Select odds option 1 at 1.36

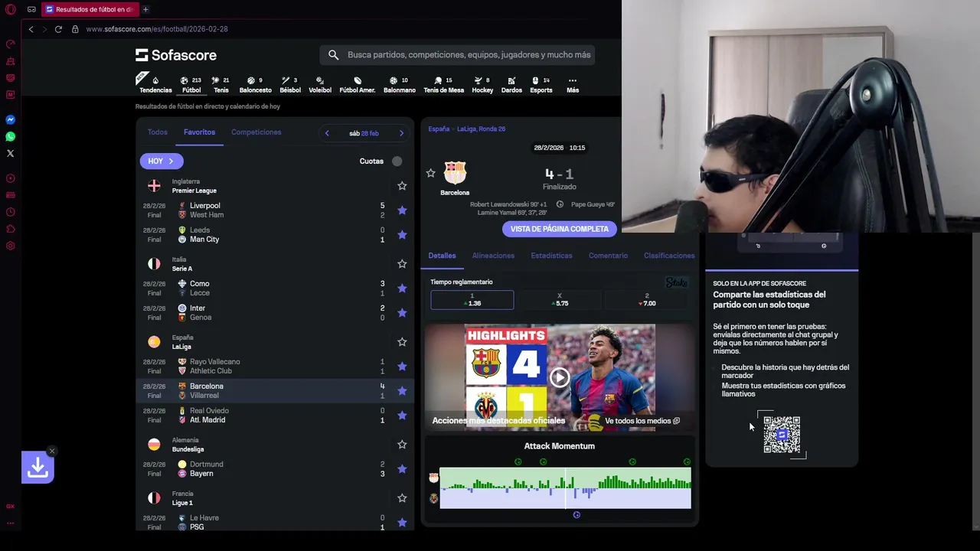472,300
